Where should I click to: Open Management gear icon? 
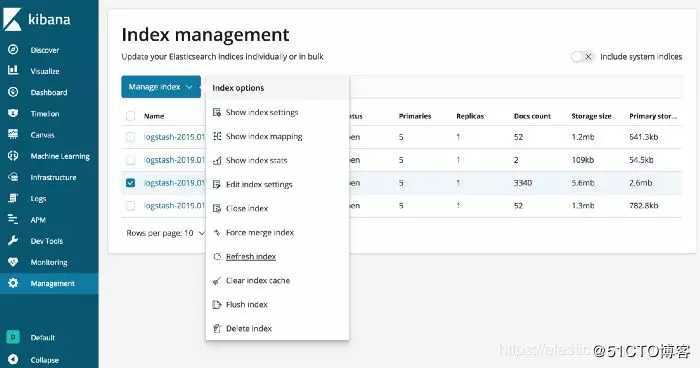point(13,283)
